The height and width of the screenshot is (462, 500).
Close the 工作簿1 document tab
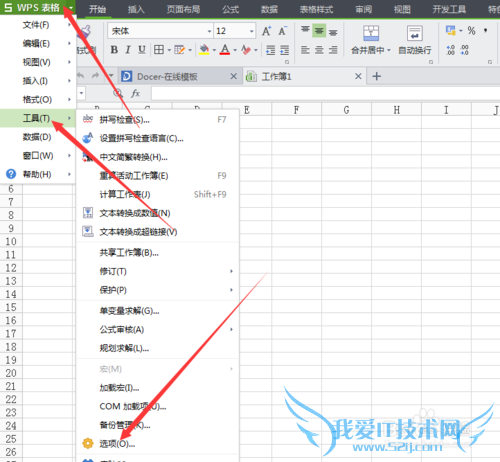pyautogui.click(x=358, y=76)
